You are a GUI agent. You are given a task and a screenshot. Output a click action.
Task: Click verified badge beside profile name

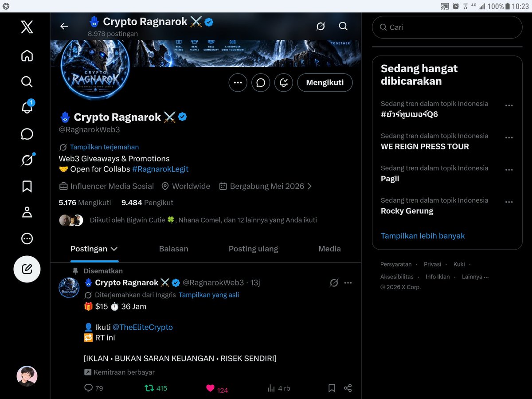[x=182, y=117]
